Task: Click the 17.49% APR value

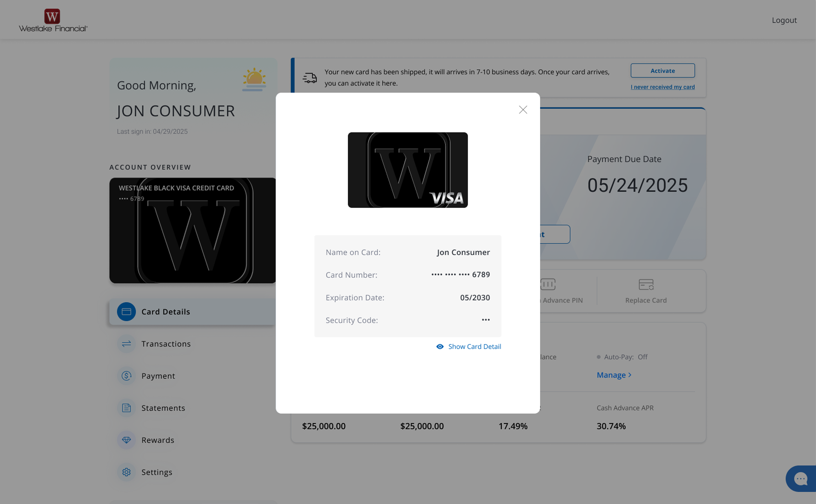Action: (x=513, y=426)
